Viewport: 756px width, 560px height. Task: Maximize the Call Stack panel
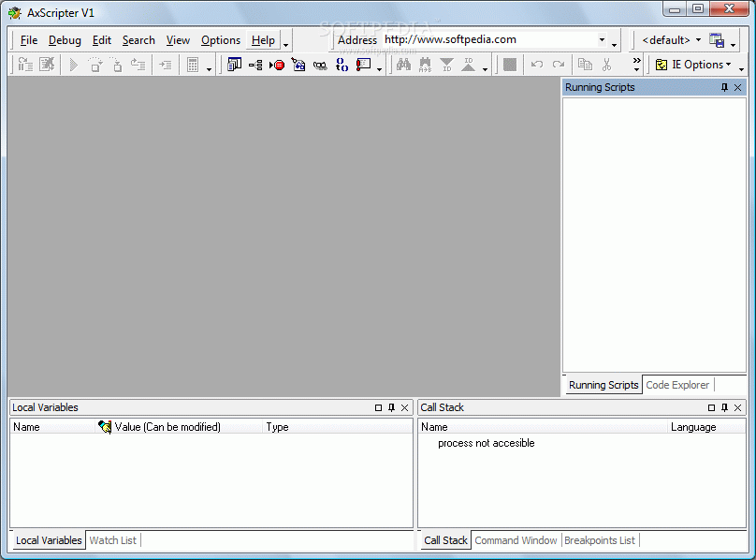711,408
